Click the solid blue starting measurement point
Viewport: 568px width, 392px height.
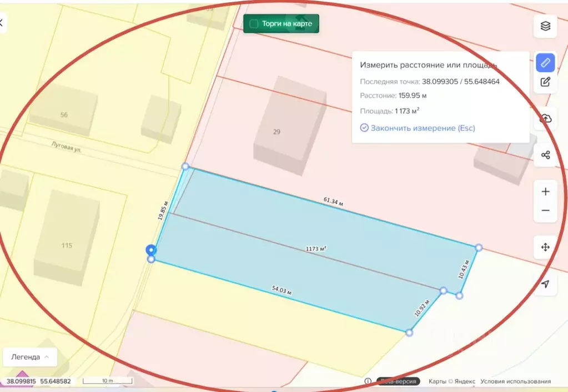150,250
